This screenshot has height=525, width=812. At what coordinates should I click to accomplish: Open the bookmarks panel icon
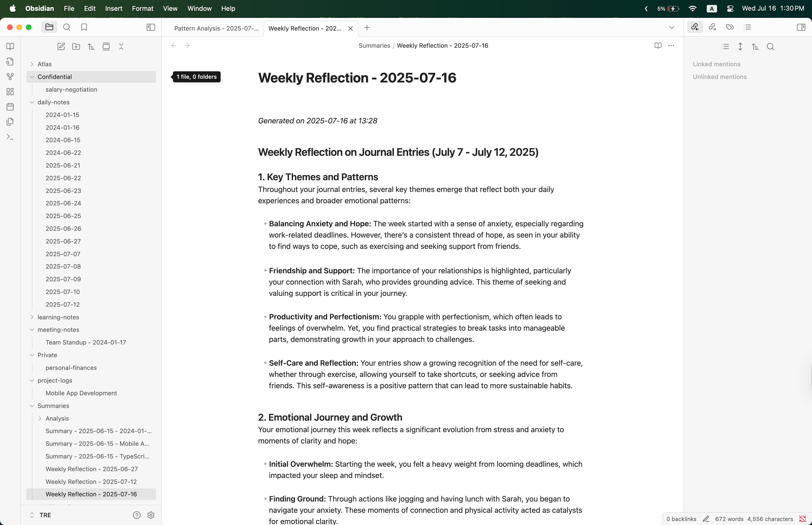84,27
